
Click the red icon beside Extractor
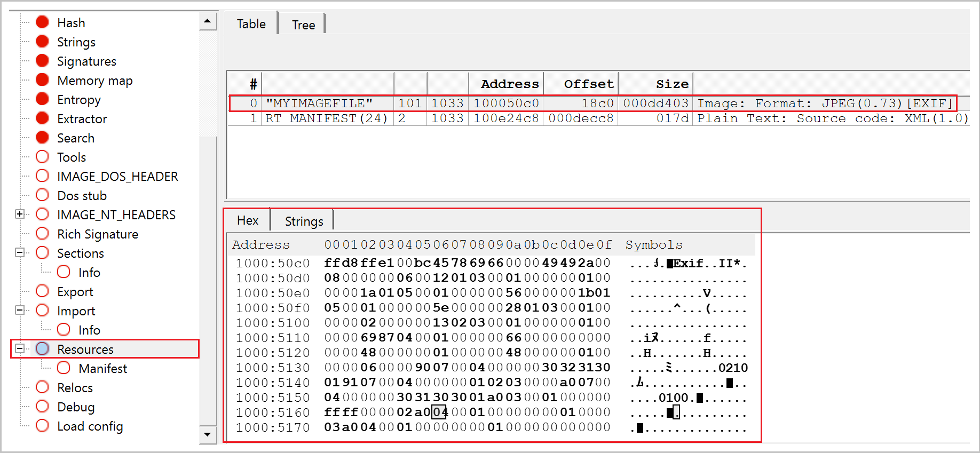coord(42,118)
